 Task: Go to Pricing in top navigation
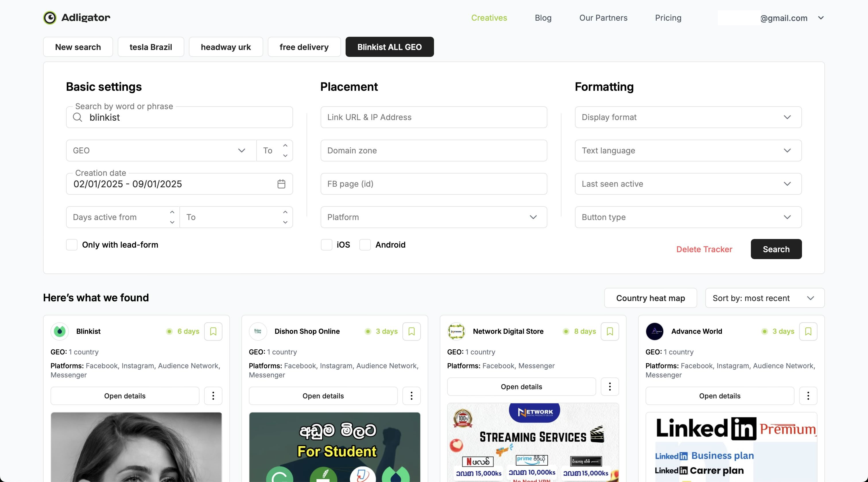tap(668, 18)
